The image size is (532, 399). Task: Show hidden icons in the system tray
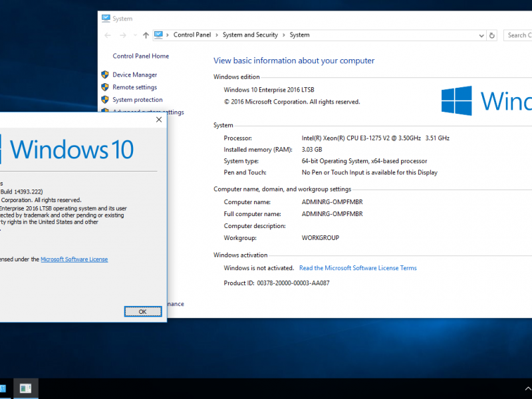coord(528,389)
